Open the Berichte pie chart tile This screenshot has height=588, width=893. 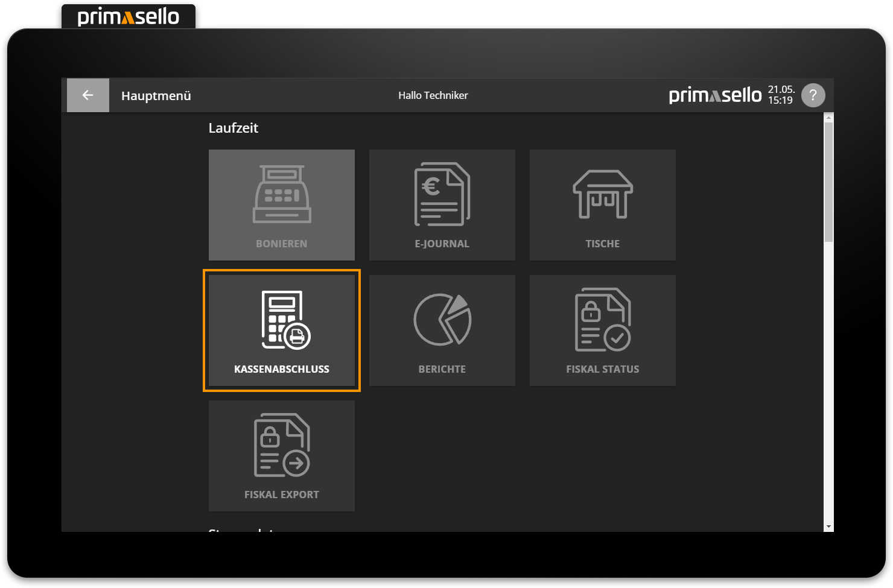[442, 330]
